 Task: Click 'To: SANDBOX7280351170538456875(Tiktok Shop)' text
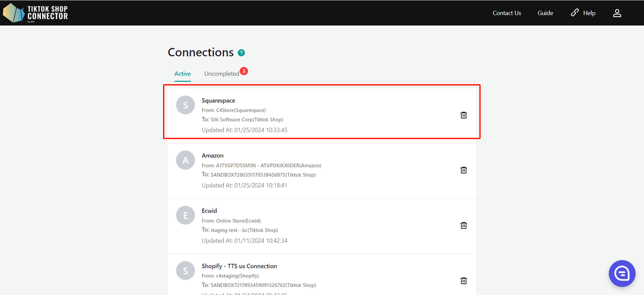(x=259, y=175)
